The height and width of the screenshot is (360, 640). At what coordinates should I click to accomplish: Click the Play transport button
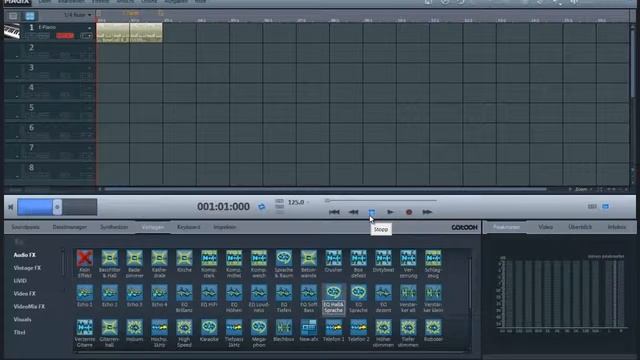click(390, 212)
